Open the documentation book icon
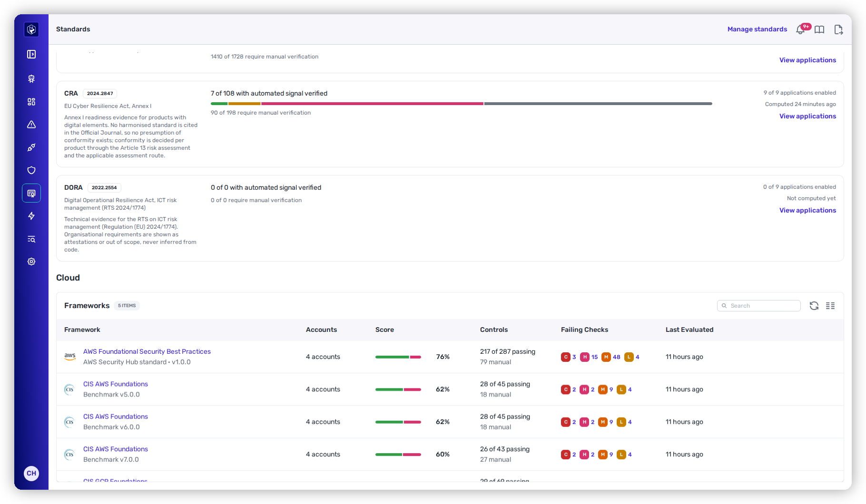The image size is (866, 504). tap(819, 29)
